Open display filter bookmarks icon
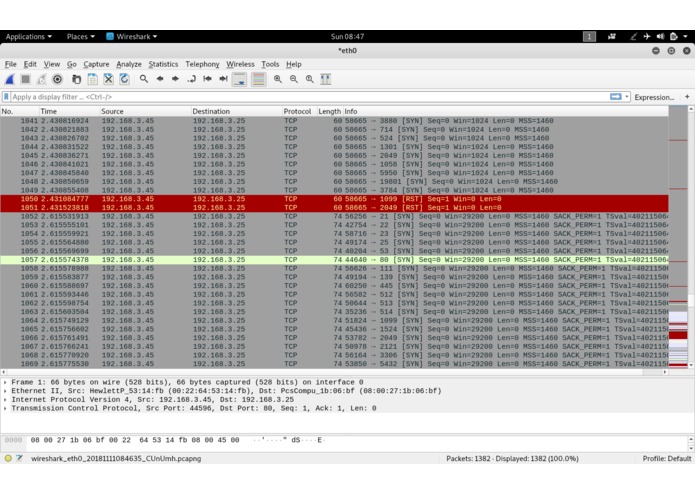The width and height of the screenshot is (695, 494). pyautogui.click(x=6, y=97)
